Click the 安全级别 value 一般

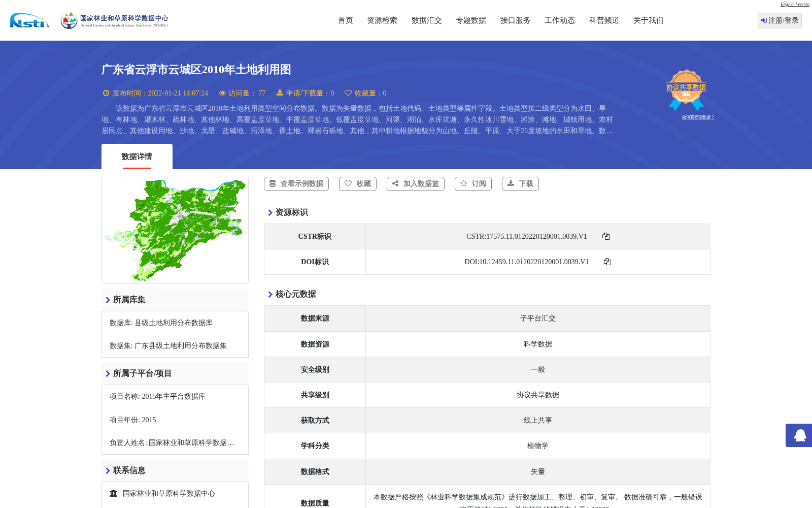click(538, 369)
